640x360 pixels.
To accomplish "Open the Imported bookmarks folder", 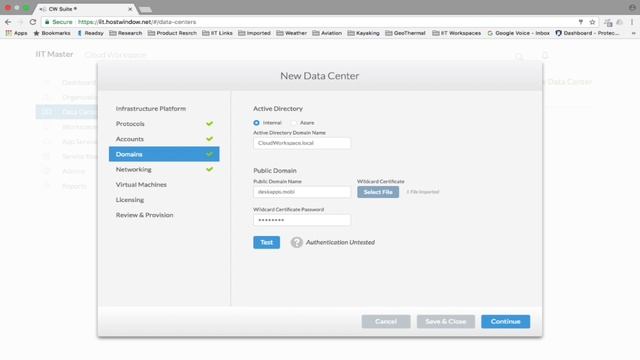I will point(254,33).
